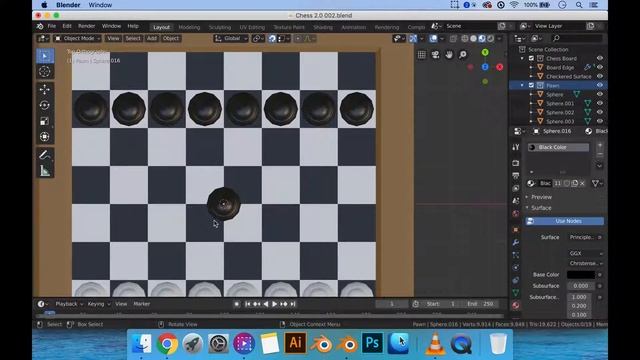The image size is (640, 360).
Task: Open the Global transform orientation dropdown
Action: pos(231,38)
